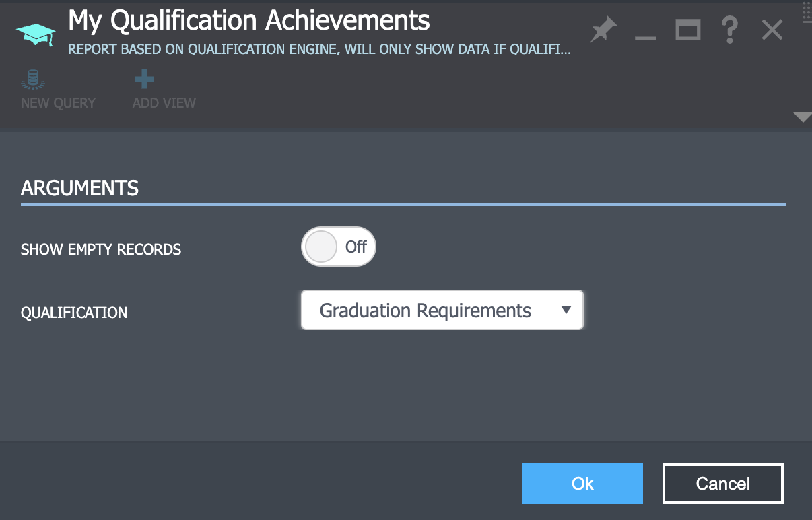
Task: Click the graduation cap report icon
Action: coord(36,32)
